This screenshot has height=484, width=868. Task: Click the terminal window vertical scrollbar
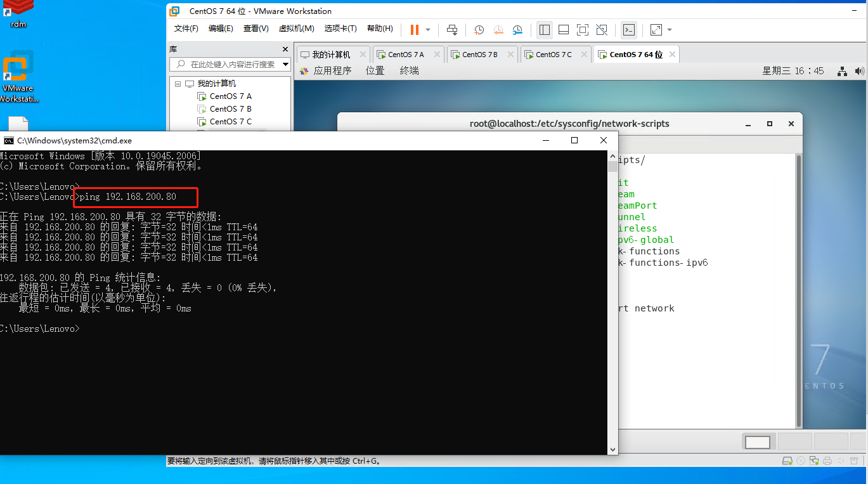point(798,291)
